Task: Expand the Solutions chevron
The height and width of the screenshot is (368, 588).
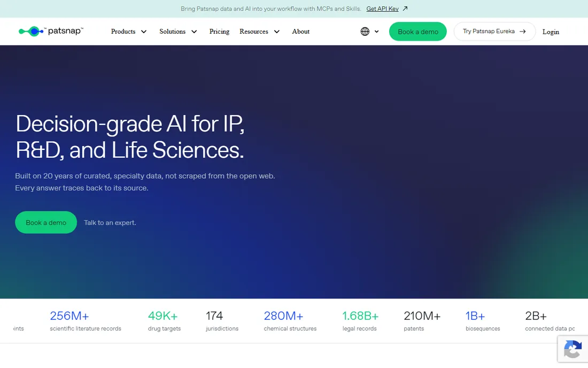Action: [x=194, y=32]
